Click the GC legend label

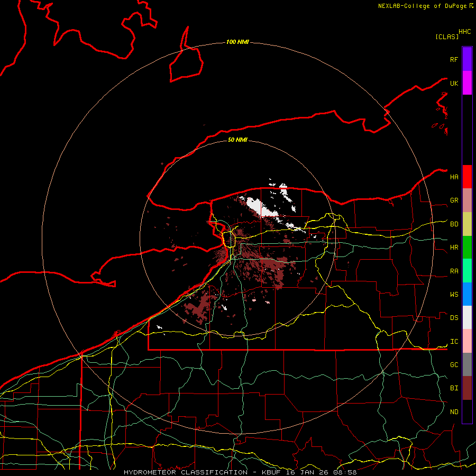coord(454,365)
